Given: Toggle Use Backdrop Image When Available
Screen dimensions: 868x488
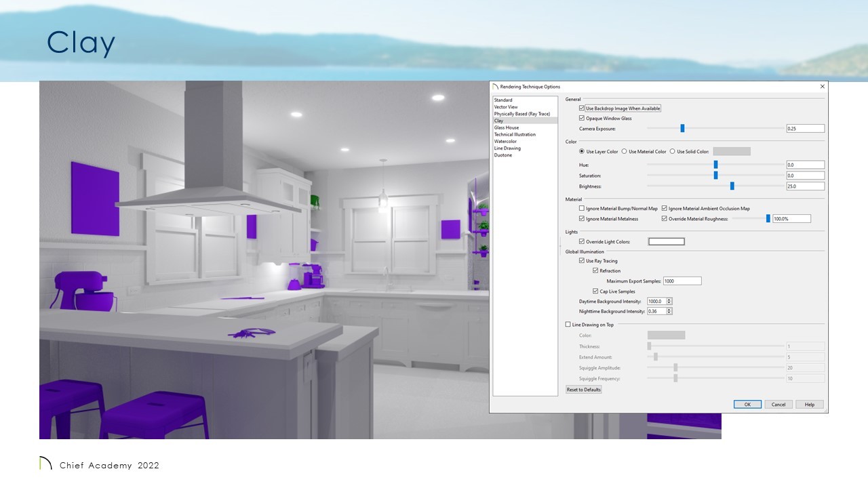Looking at the screenshot, I should coord(582,108).
